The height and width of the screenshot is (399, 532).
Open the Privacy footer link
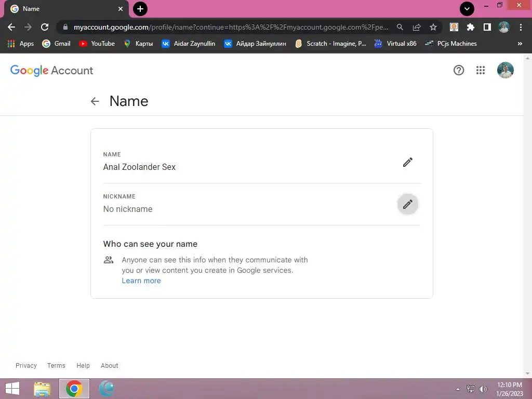click(x=26, y=365)
